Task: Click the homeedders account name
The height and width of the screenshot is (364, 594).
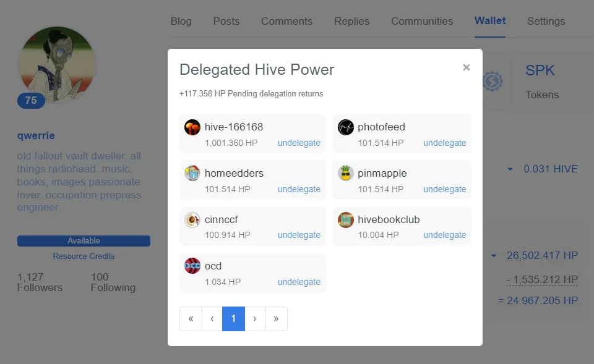Action: (234, 173)
